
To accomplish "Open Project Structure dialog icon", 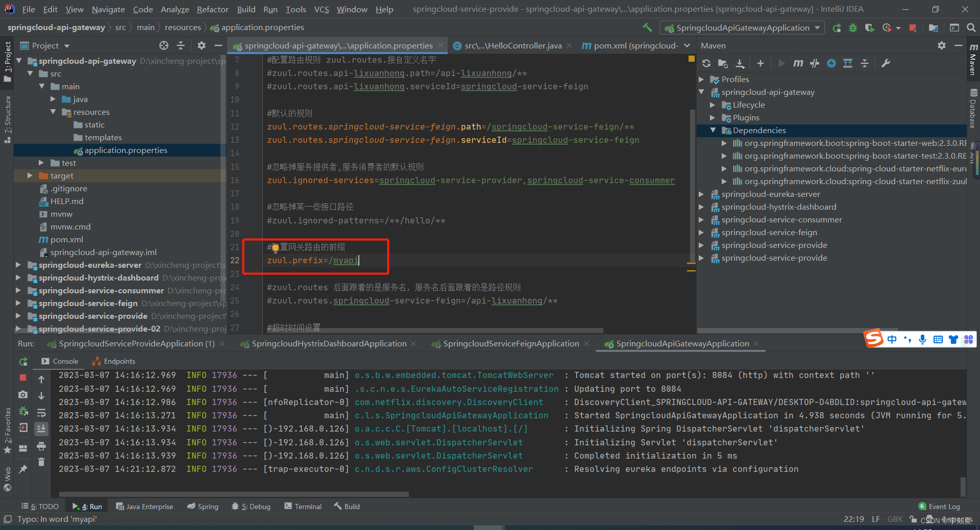I will pos(934,28).
